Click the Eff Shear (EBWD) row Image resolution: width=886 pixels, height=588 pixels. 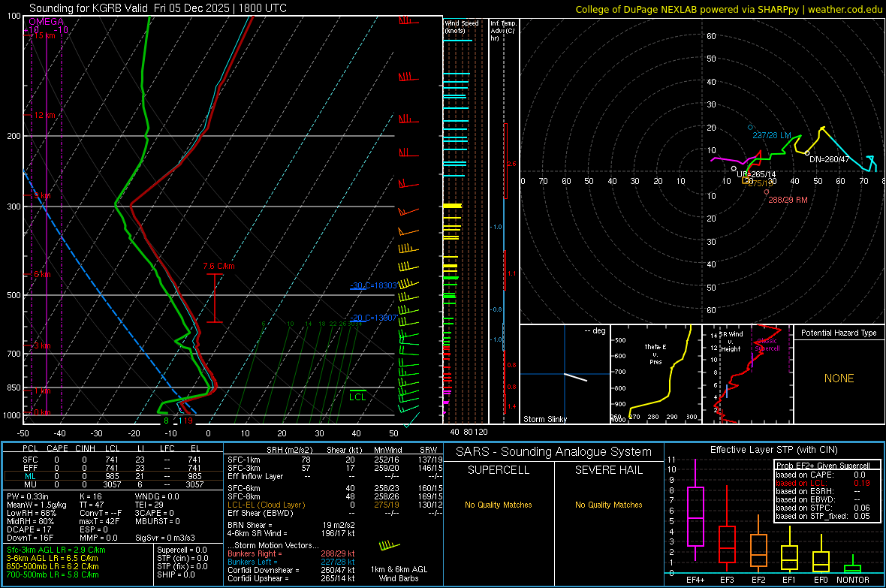coord(335,513)
